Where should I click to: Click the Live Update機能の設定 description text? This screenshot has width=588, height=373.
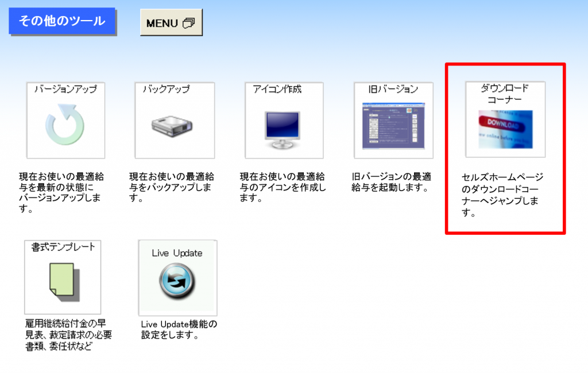[x=179, y=330]
